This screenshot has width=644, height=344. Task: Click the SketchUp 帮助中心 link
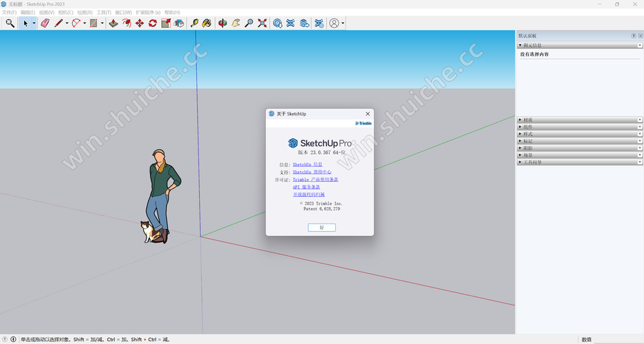pos(312,172)
